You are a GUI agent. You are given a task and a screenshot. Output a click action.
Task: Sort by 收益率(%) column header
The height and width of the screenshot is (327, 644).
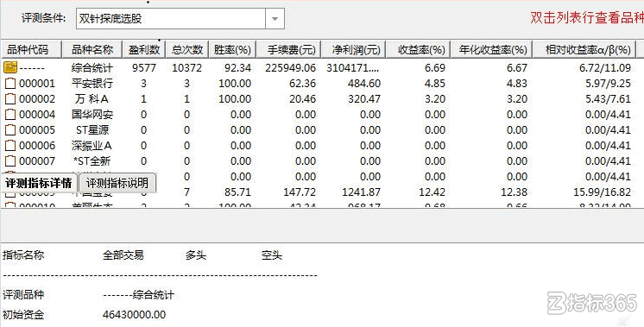418,50
